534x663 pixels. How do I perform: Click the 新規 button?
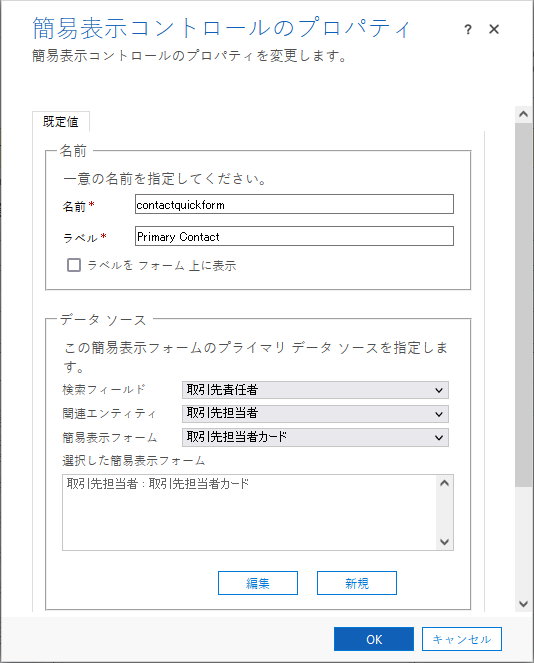click(357, 583)
